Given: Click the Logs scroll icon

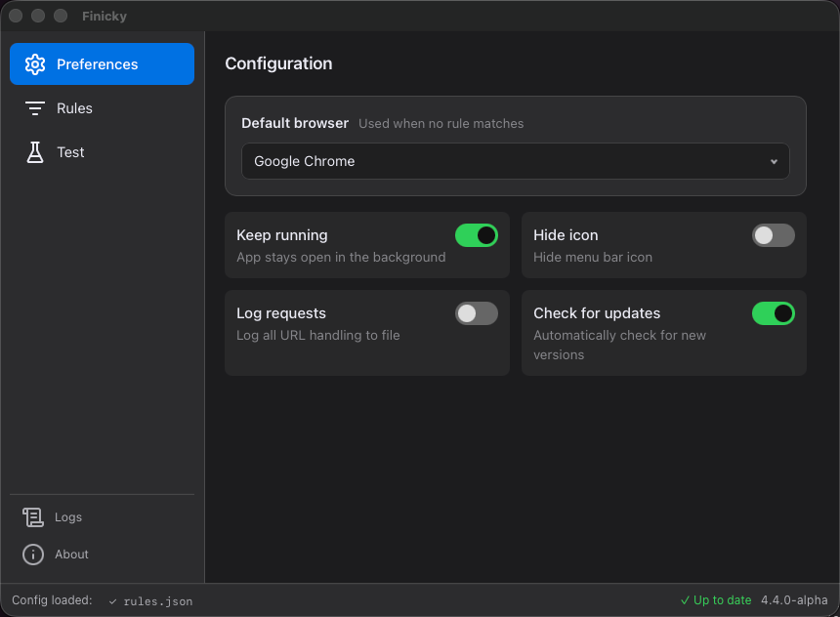Looking at the screenshot, I should [x=33, y=517].
